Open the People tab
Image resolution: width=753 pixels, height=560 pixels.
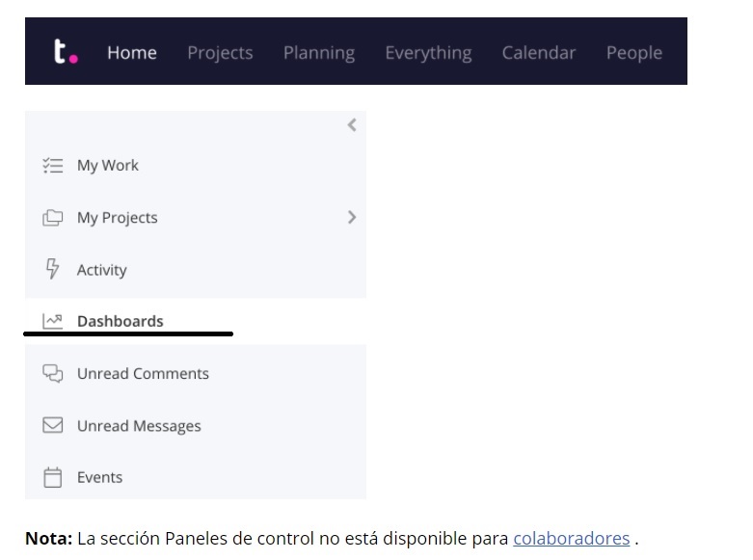click(x=634, y=53)
